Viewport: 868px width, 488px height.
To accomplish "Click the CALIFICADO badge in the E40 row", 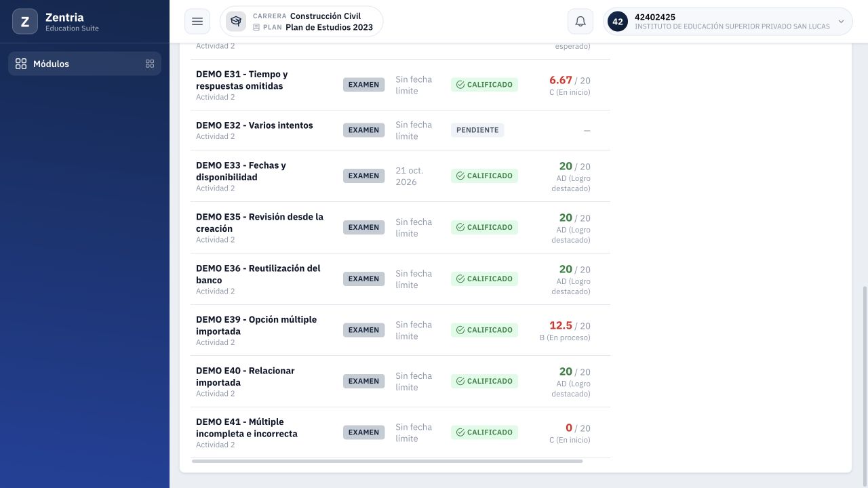I will click(484, 381).
